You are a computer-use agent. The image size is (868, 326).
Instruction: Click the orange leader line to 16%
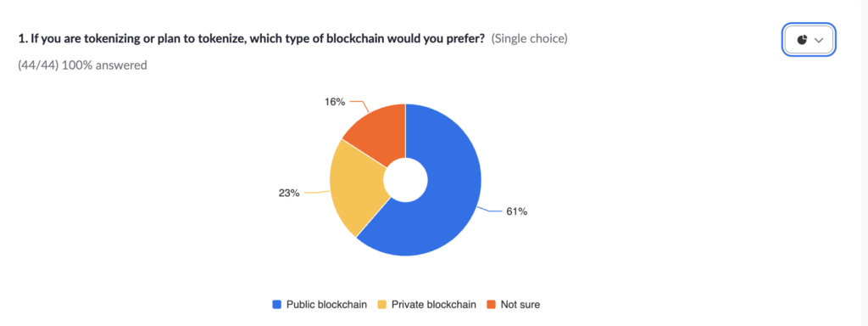click(358, 106)
